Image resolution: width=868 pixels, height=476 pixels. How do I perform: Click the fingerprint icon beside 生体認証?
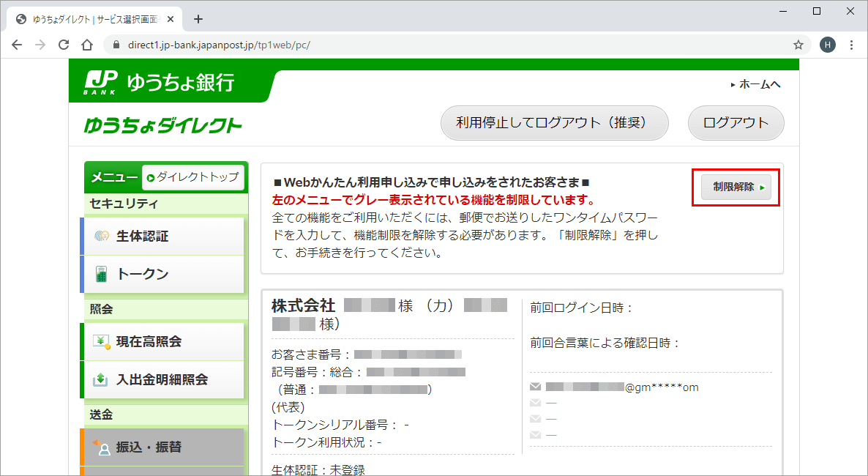[x=101, y=237]
